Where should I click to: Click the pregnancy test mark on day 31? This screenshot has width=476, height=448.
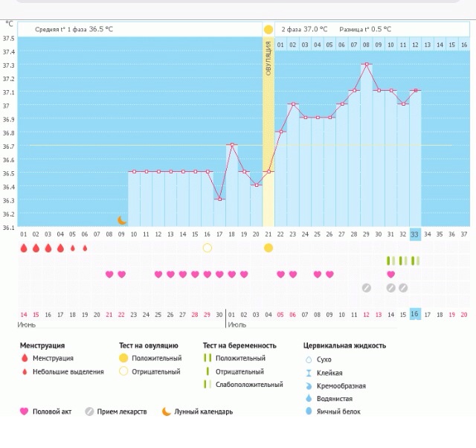[390, 260]
